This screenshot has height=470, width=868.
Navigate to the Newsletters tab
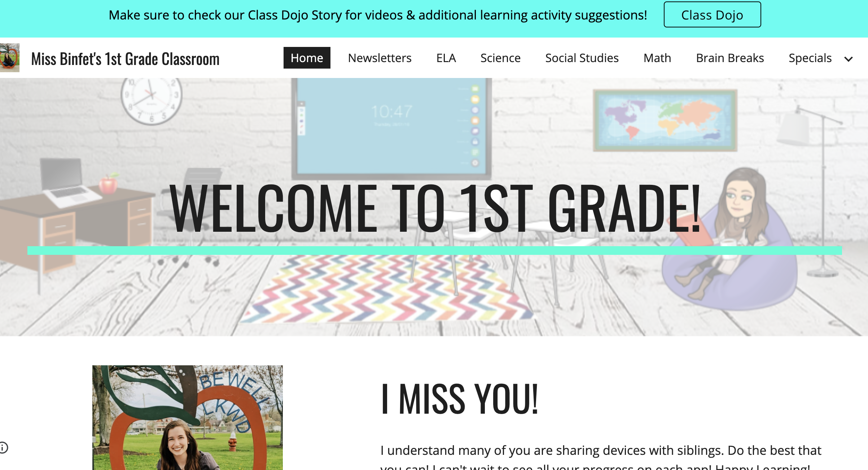click(x=380, y=57)
